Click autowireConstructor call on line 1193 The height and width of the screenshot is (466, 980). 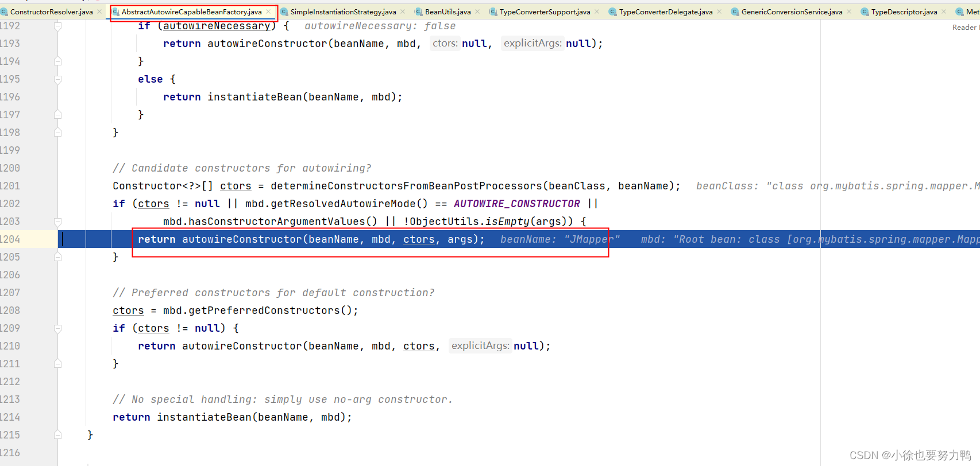pos(267,44)
